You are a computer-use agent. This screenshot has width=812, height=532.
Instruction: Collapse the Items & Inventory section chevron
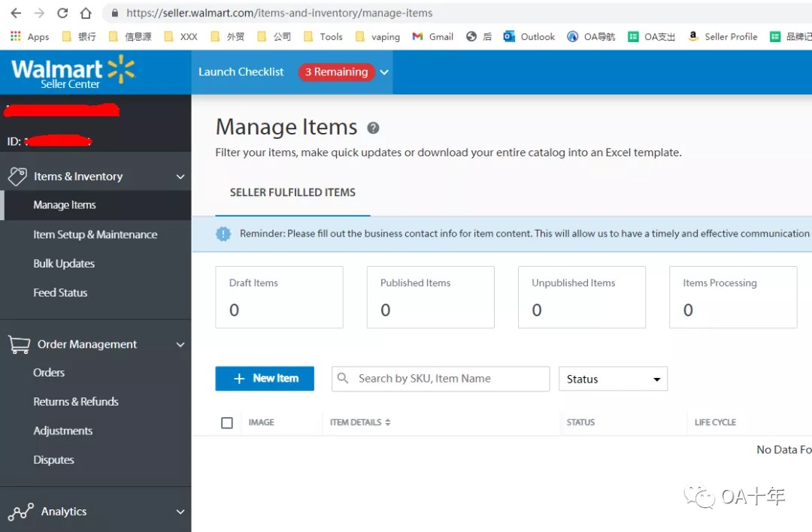tap(180, 177)
